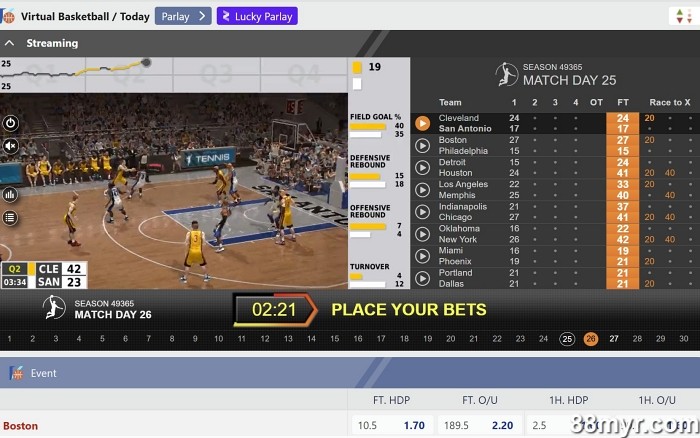Click the Event section basketball icon
Screen dimensions: 700x438
click(x=17, y=373)
